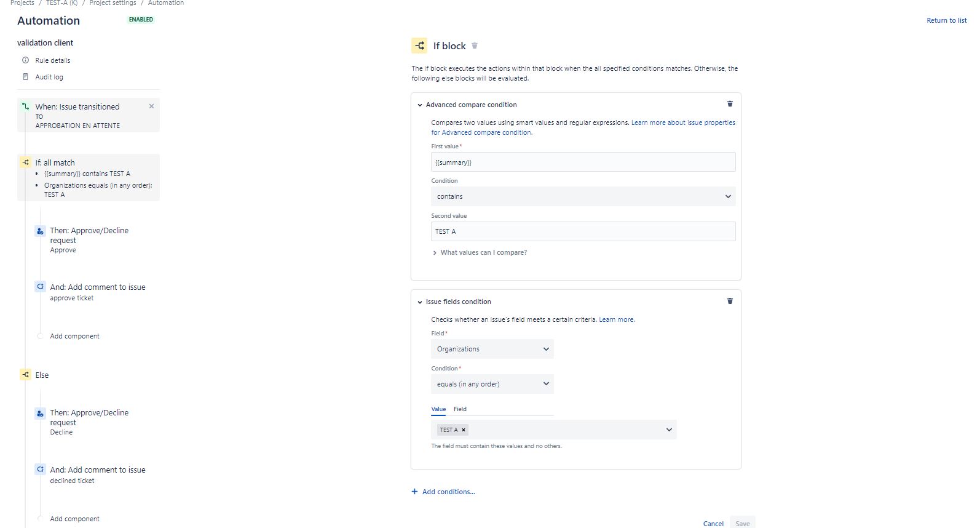
Task: Select the Else branch in rule tree
Action: pyautogui.click(x=42, y=375)
